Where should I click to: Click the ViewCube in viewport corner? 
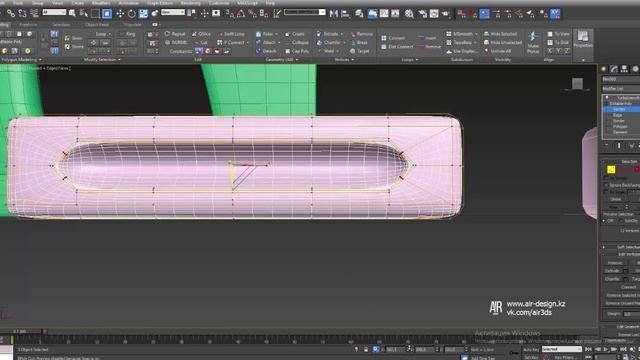(577, 84)
